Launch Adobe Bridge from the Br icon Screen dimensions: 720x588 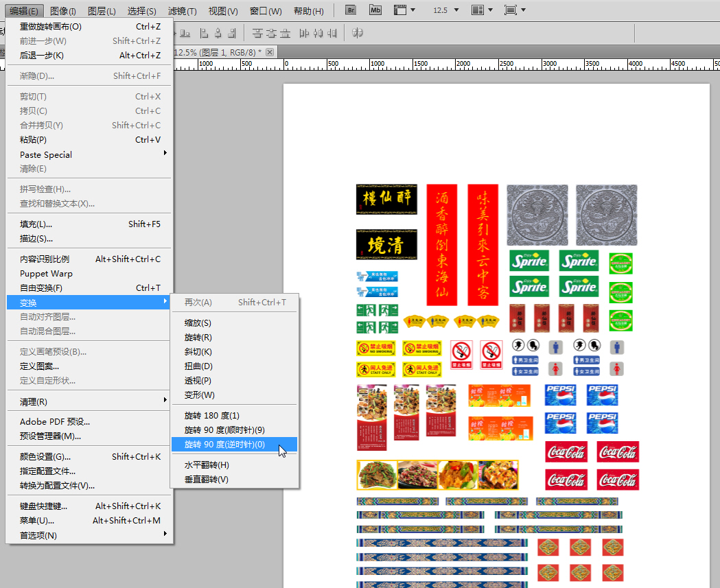pyautogui.click(x=351, y=10)
